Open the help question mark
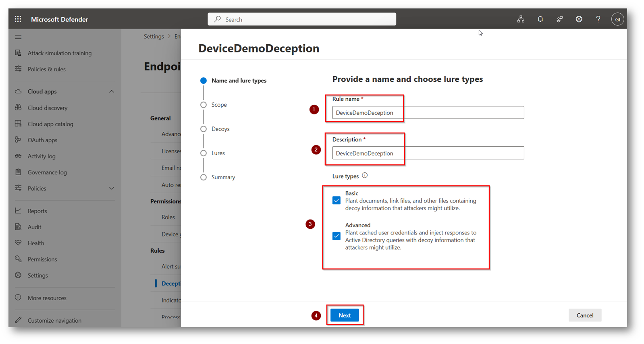Screen dimensions: 644x344 coord(598,19)
